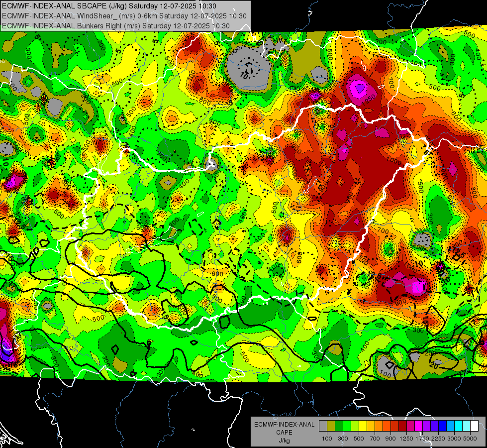Click the lime yellow-green legend swatch

click(355, 426)
